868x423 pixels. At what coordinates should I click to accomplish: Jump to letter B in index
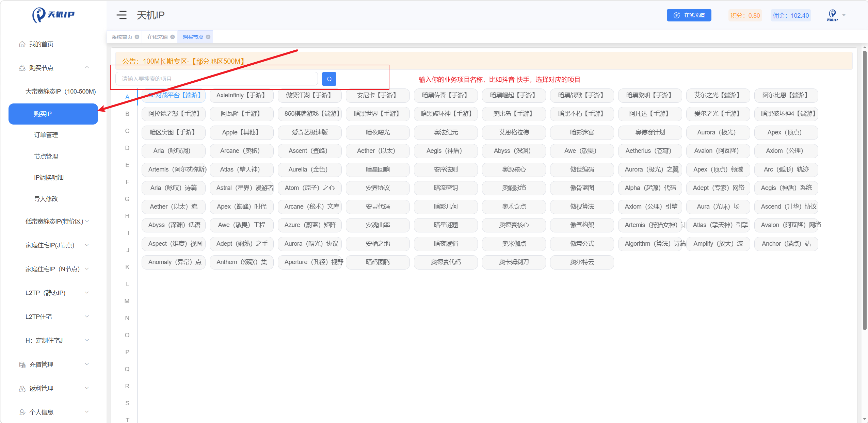point(127,114)
